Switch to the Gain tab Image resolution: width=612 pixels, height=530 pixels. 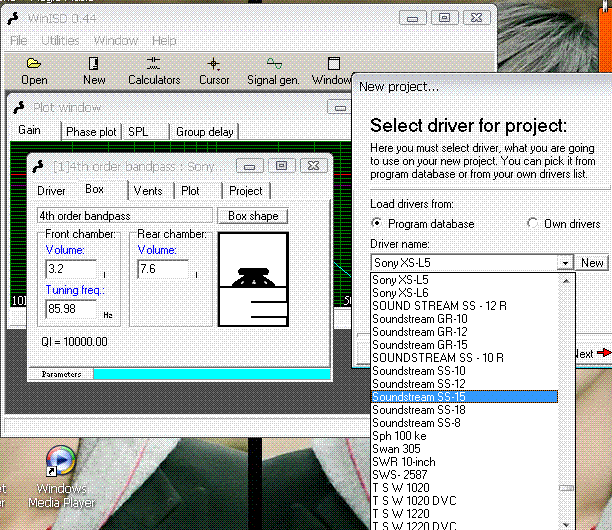tap(29, 130)
